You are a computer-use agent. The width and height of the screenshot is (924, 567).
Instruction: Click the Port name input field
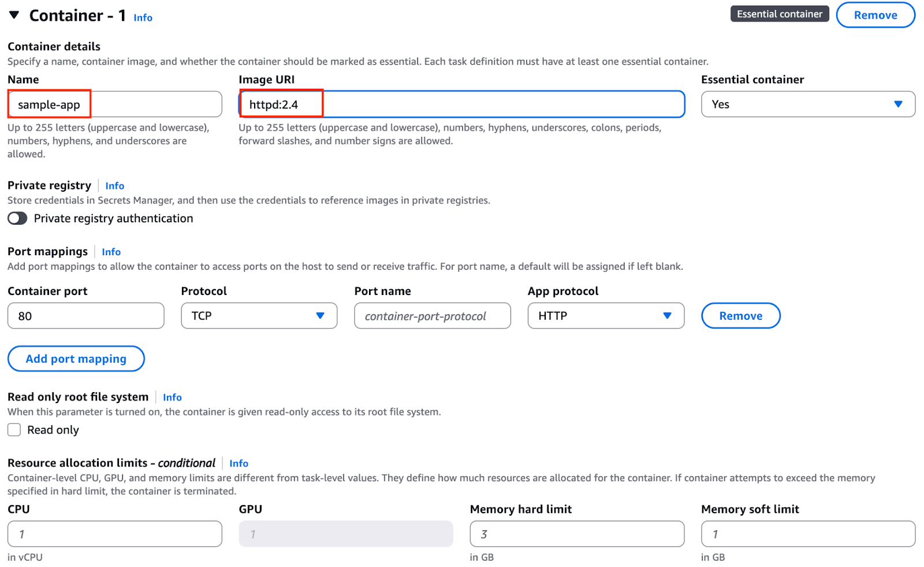point(433,316)
